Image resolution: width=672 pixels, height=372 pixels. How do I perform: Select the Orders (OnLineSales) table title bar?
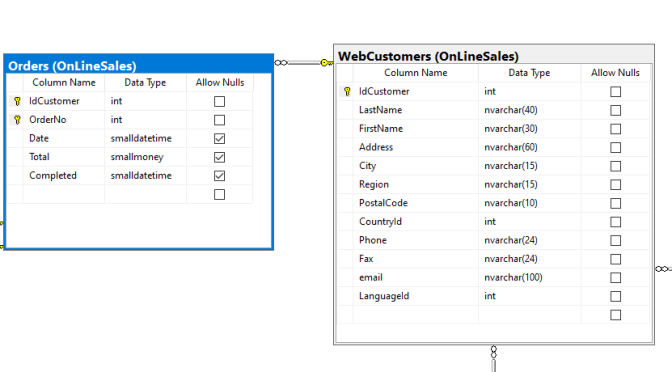139,64
